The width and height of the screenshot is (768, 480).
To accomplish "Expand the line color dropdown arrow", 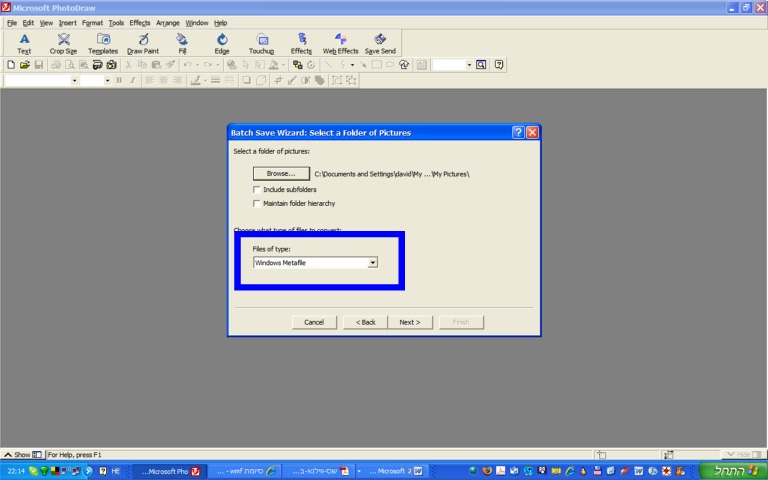I will pyautogui.click(x=205, y=80).
